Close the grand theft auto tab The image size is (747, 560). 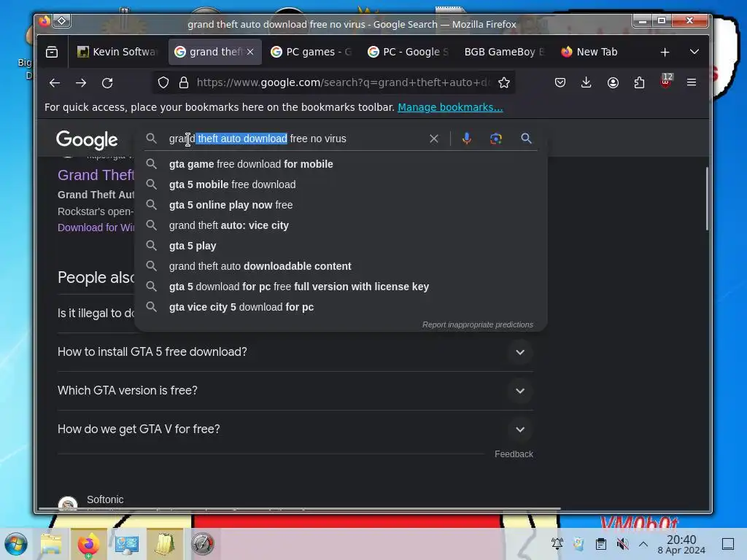251,52
